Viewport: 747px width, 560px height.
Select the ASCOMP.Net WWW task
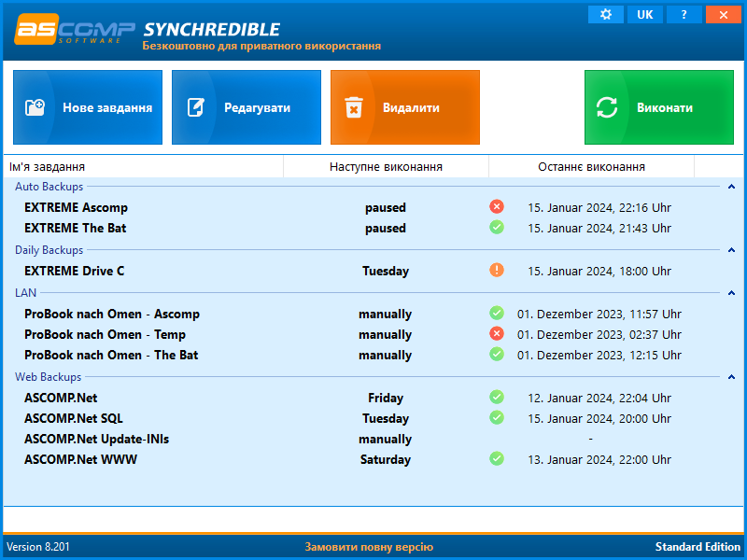pos(80,459)
